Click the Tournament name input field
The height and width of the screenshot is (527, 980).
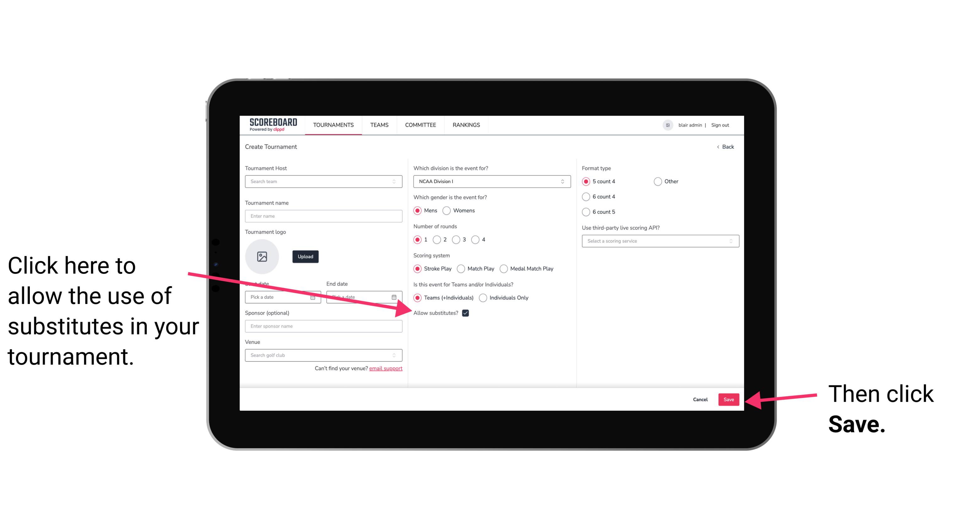323,215
